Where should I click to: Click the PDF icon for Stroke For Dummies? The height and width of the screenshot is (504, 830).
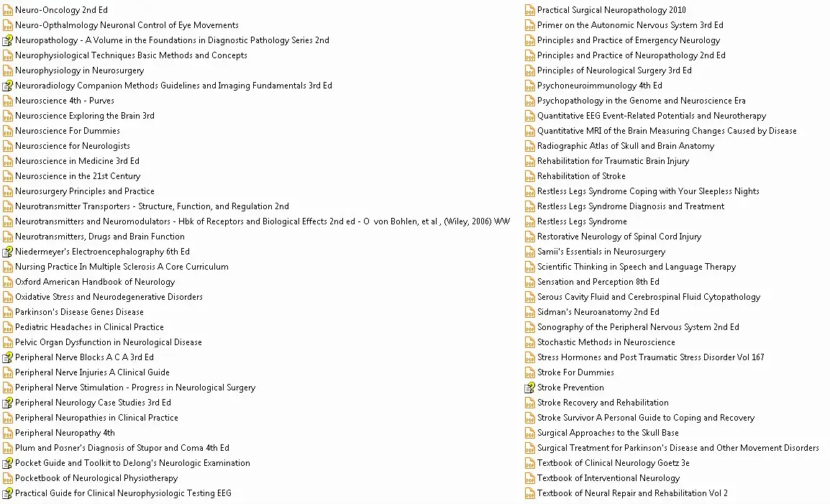pos(530,372)
